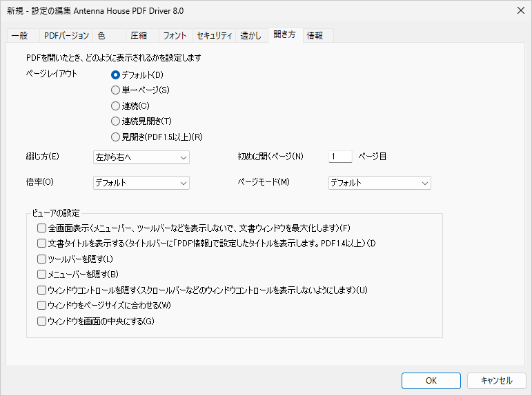532x396 pixels.
Task: Open the 倍率(O) dropdown
Action: pyautogui.click(x=141, y=183)
